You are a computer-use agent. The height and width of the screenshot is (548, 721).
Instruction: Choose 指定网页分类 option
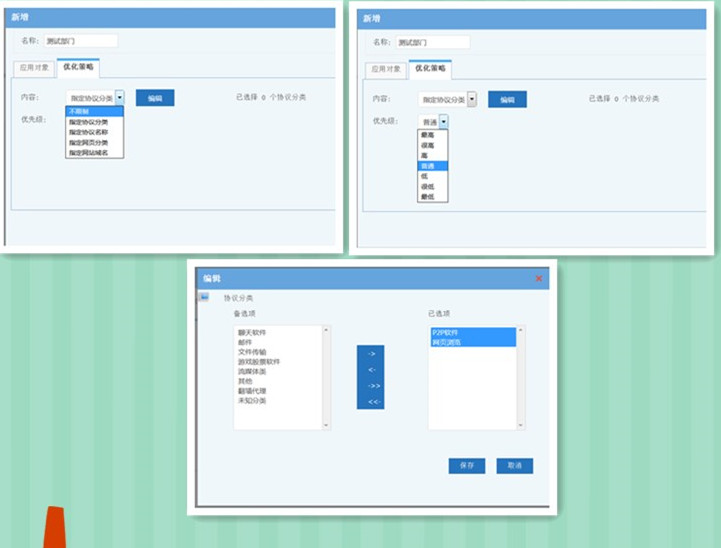pos(88,143)
